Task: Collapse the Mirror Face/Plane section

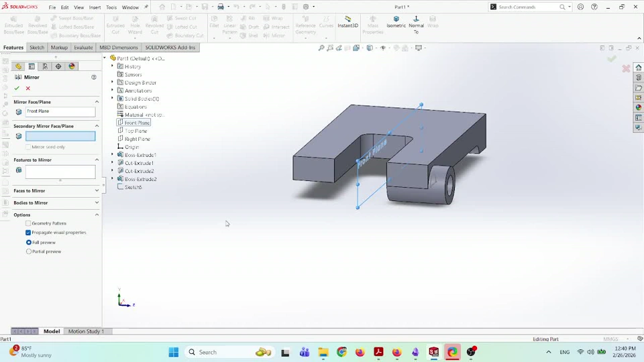Action: tap(97, 102)
